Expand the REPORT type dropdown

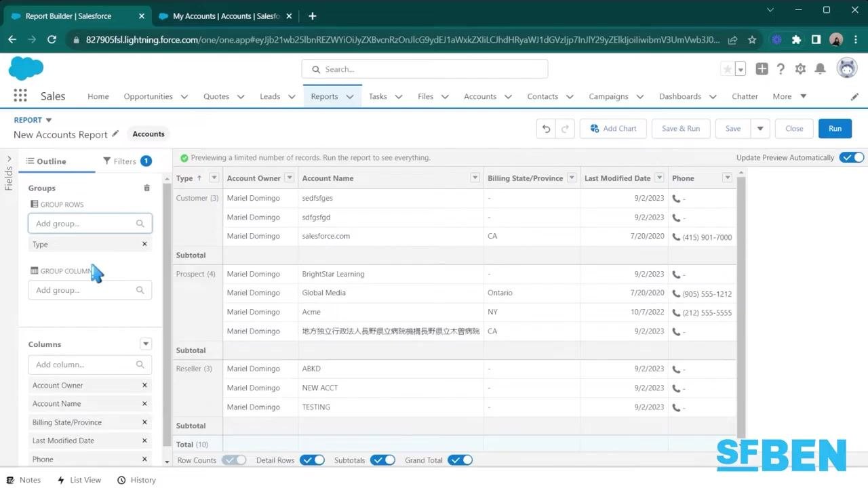(x=49, y=120)
